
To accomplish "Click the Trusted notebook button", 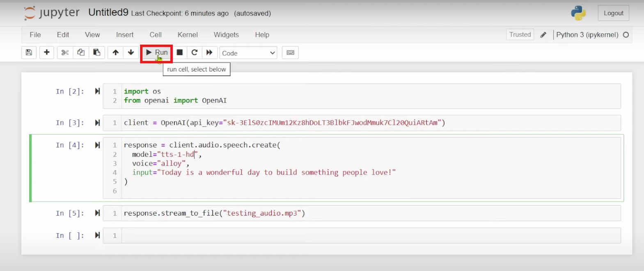I will [520, 34].
